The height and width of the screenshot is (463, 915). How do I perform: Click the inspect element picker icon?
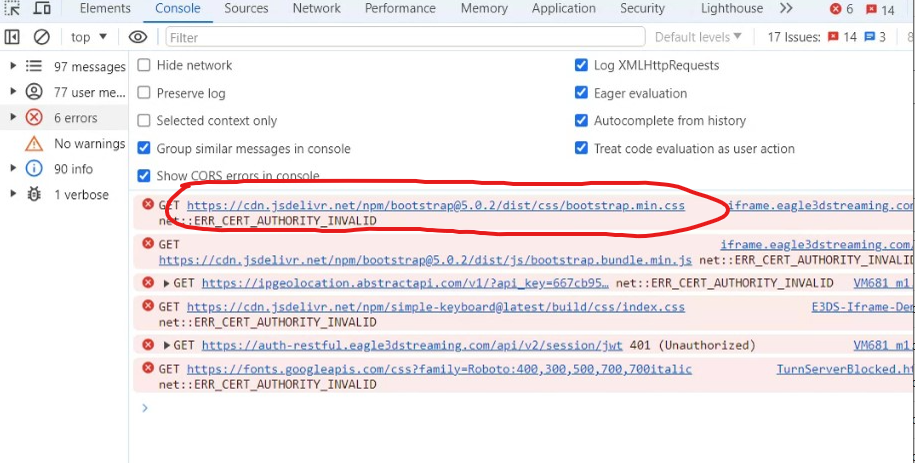[x=13, y=8]
